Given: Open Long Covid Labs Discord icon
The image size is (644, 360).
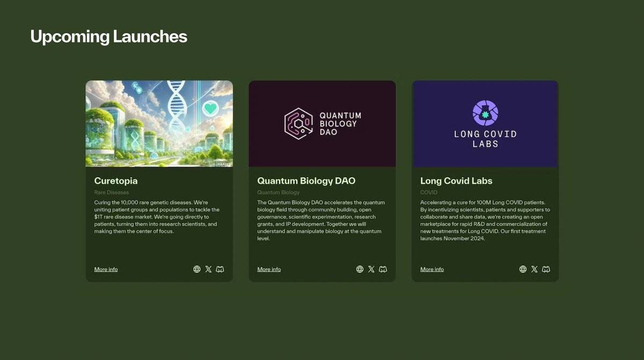Looking at the screenshot, I should click(x=546, y=269).
